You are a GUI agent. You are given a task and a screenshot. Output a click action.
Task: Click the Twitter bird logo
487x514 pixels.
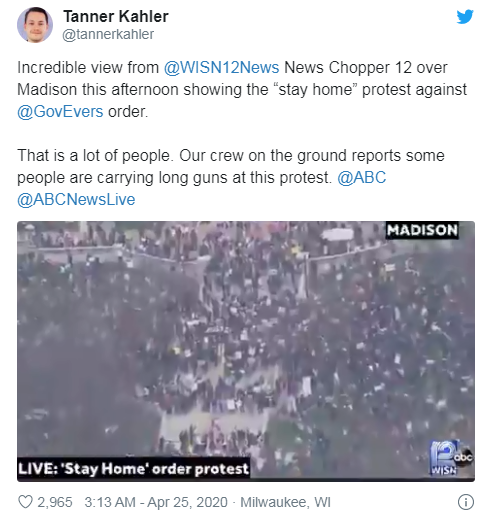(465, 17)
